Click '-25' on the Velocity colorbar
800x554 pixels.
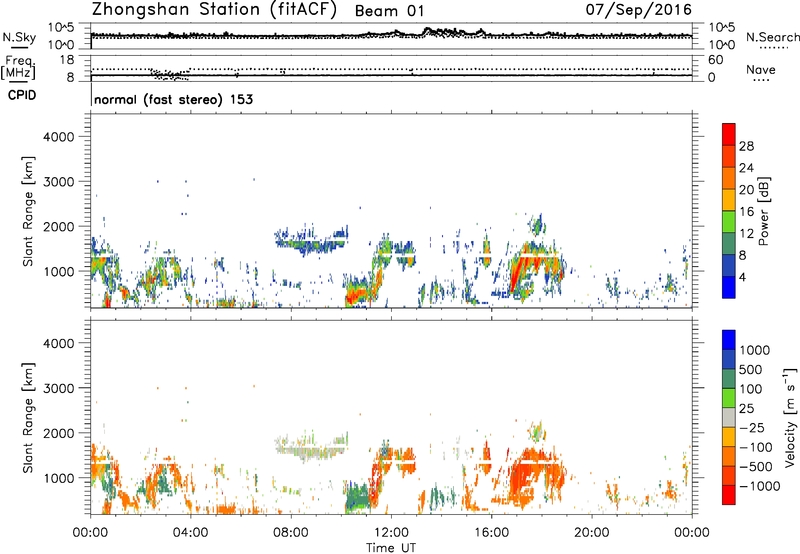752,428
